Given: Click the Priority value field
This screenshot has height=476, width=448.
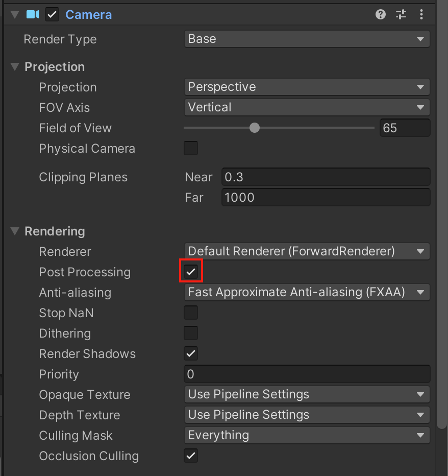Looking at the screenshot, I should [x=307, y=374].
